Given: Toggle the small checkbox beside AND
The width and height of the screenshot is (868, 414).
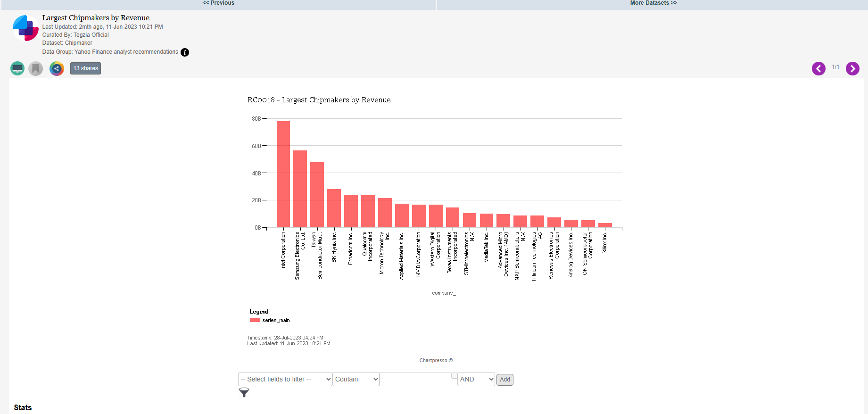Looking at the screenshot, I should [x=454, y=375].
